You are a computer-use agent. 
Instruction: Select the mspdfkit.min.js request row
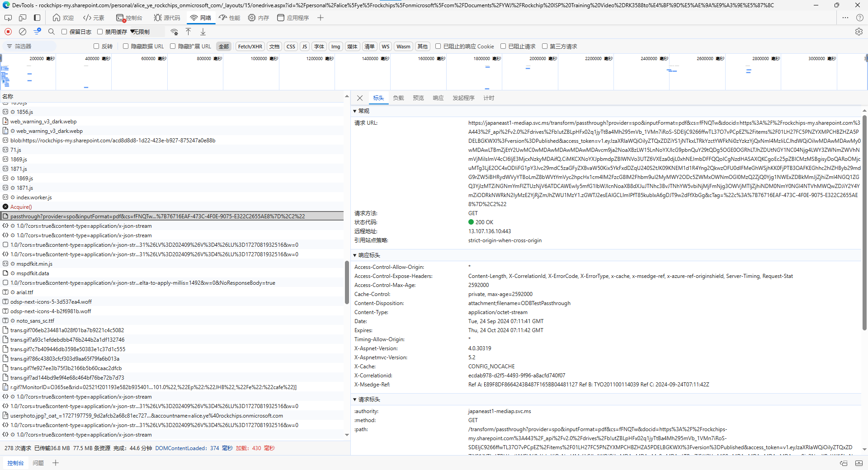172,264
